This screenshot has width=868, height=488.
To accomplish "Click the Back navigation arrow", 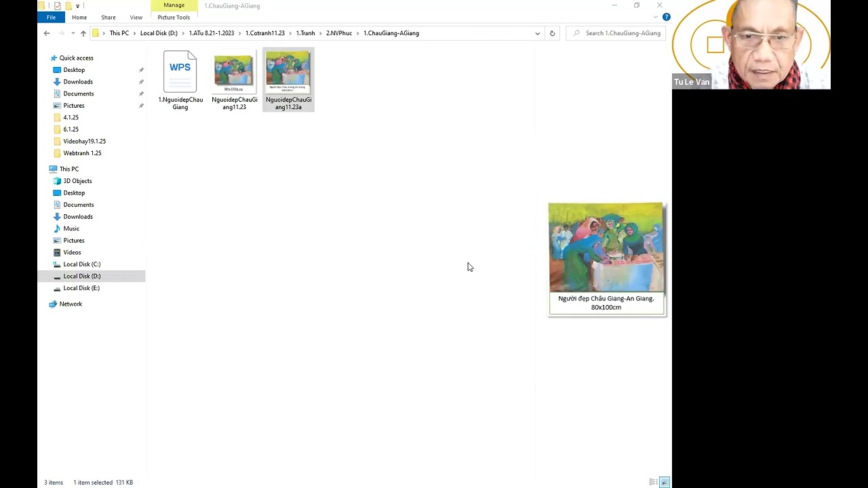I will coord(47,33).
